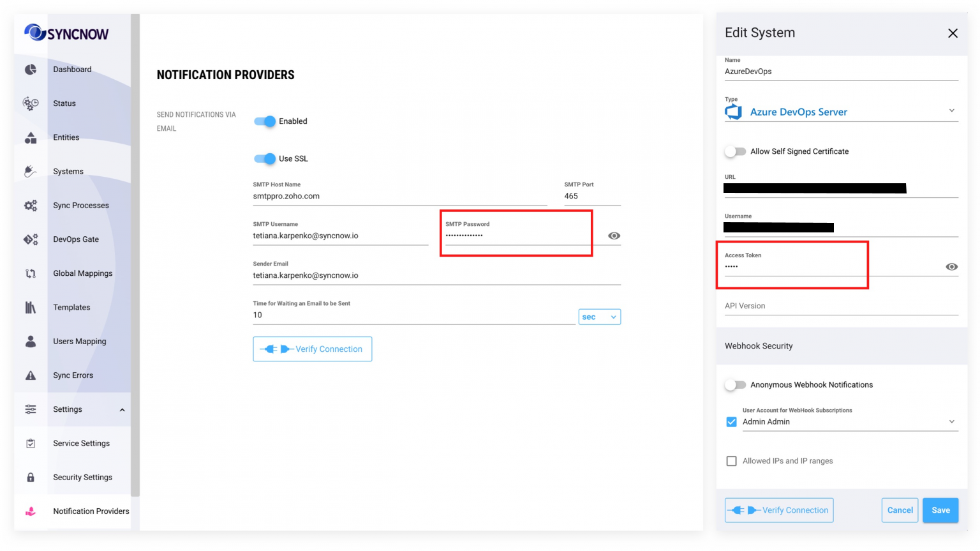
Task: Toggle the Use SSL switch
Action: coord(265,158)
